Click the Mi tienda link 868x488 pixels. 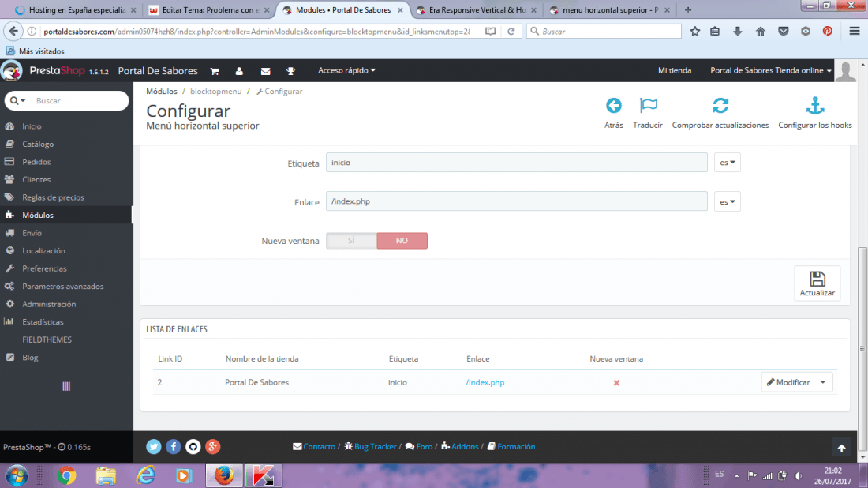point(674,70)
